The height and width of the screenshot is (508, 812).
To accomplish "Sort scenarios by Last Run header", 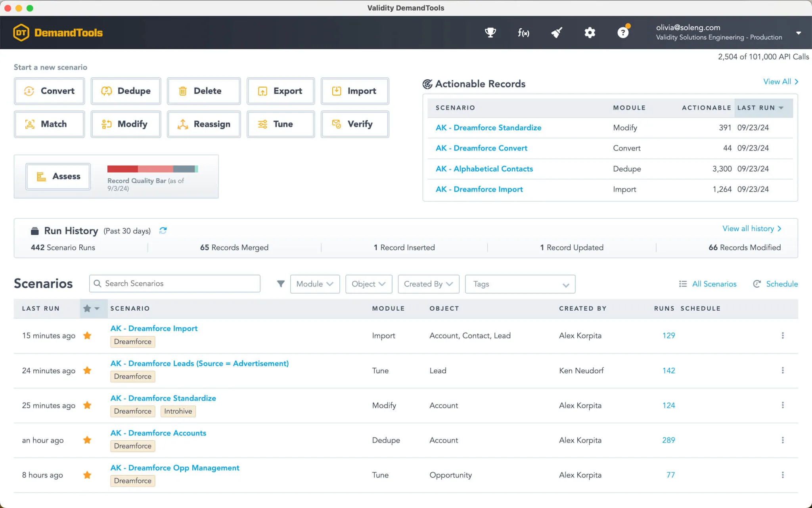I will (x=41, y=308).
